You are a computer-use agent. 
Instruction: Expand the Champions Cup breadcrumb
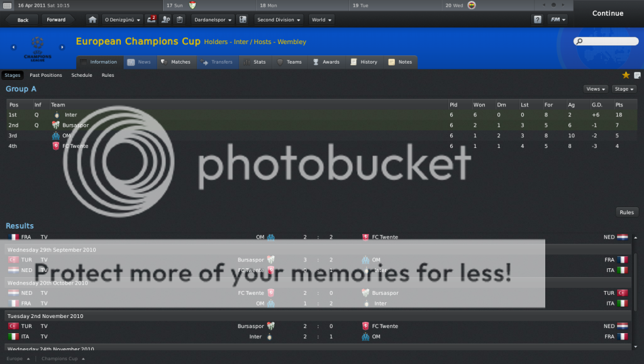[63, 359]
